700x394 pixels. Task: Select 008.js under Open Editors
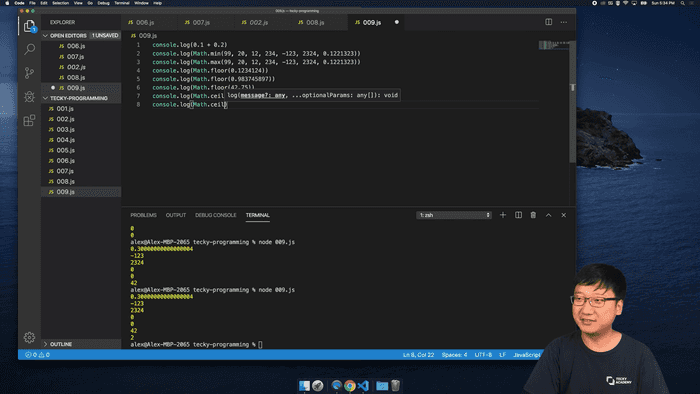[x=81, y=77]
